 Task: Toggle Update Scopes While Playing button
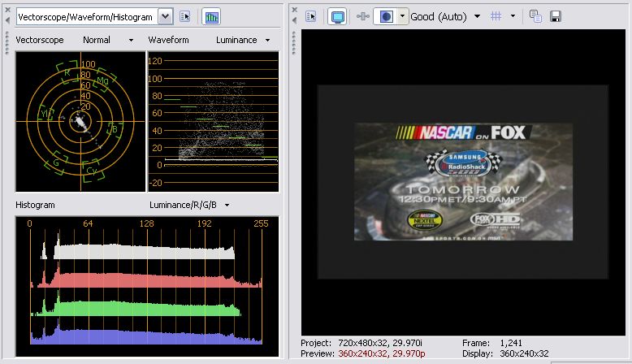coord(211,17)
